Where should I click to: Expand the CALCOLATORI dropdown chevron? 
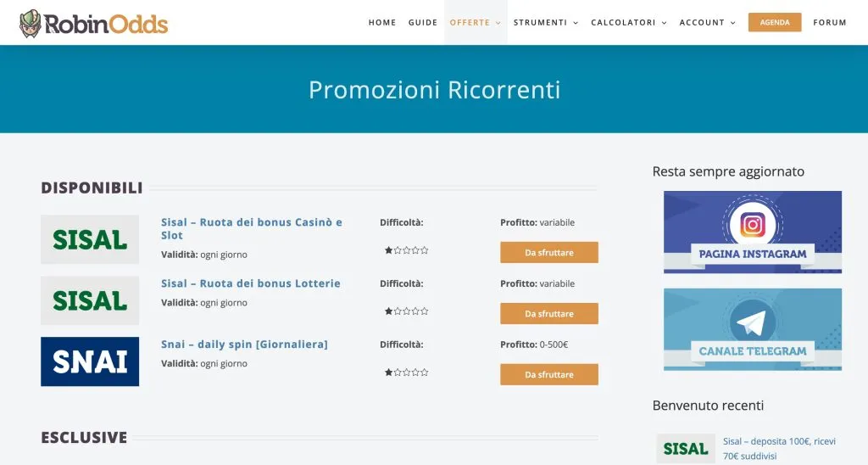665,23
